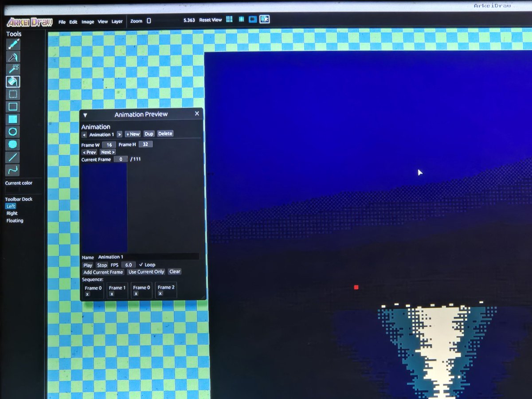Click the Frame 2 sequence entry
This screenshot has width=532, height=399.
[x=166, y=290]
